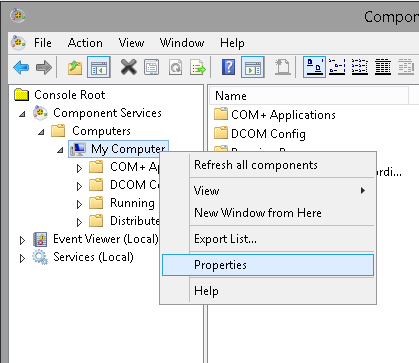Select the greyed Status view toolbar icon
419x363 pixels.
[x=406, y=67]
